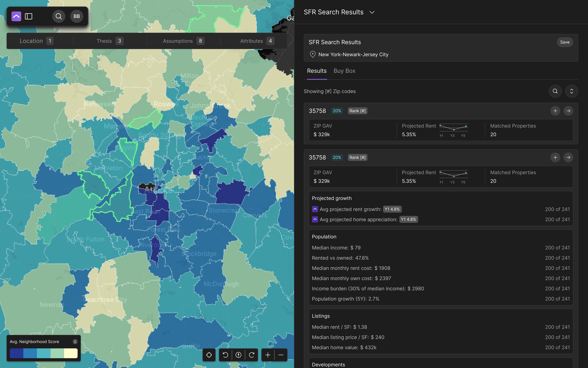
Task: Open the Location filter tab
Action: (37, 41)
